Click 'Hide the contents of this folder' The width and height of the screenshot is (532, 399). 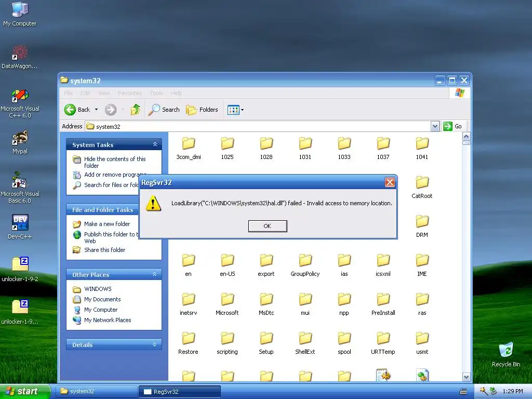pos(115,162)
